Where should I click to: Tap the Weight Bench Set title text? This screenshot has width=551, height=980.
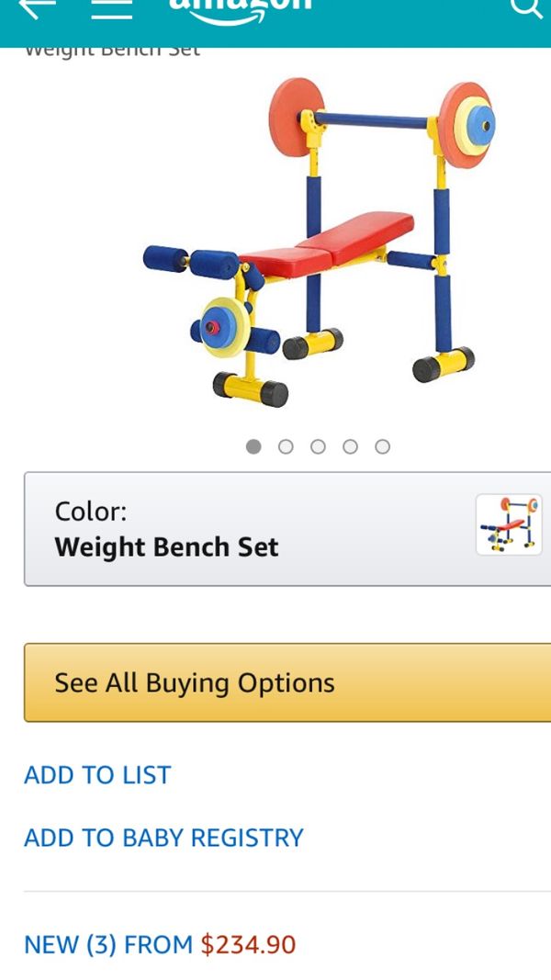pyautogui.click(x=112, y=51)
